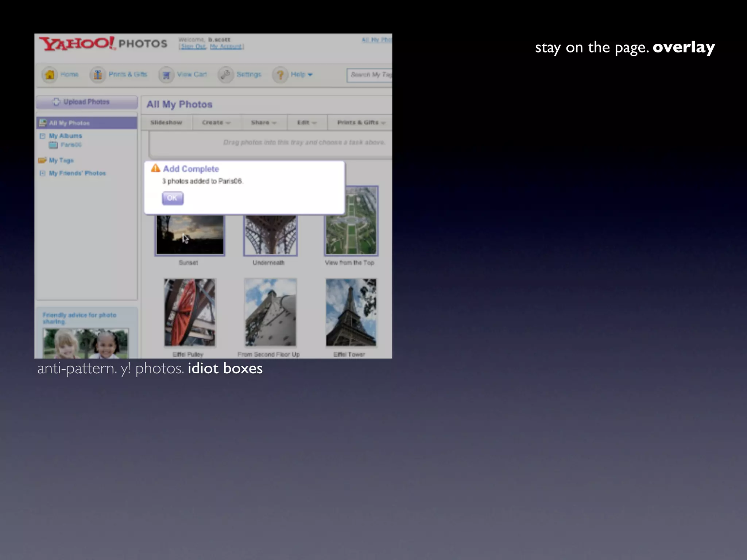Click the Home navigation label
747x560 pixels.
pos(69,74)
